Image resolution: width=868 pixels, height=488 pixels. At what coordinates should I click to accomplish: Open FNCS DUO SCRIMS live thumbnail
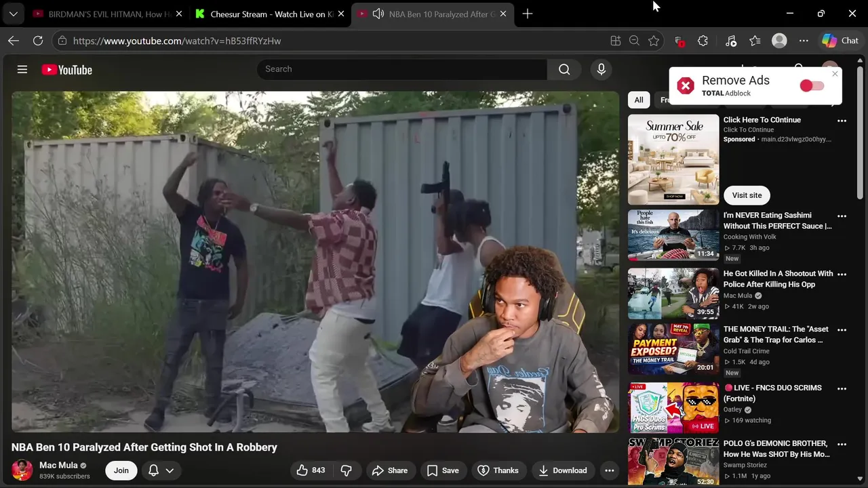coord(673,408)
